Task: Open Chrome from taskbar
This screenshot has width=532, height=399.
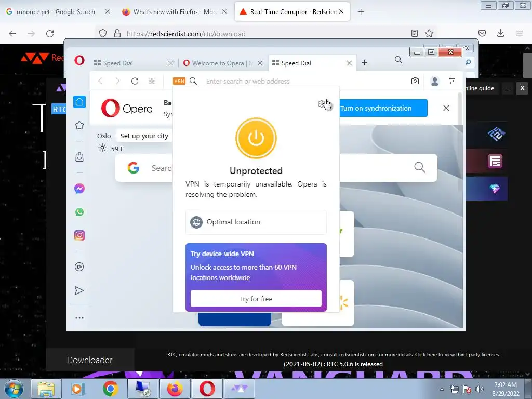Action: pyautogui.click(x=110, y=389)
